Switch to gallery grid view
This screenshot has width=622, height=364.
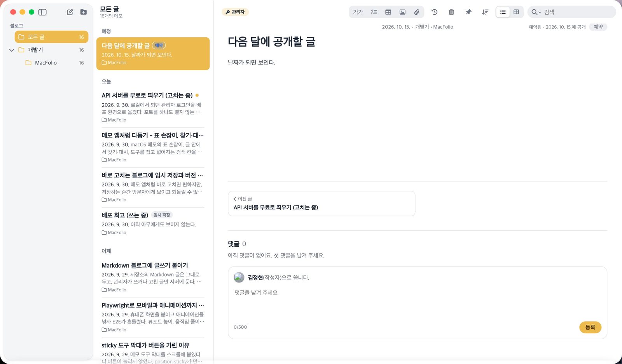pos(516,12)
